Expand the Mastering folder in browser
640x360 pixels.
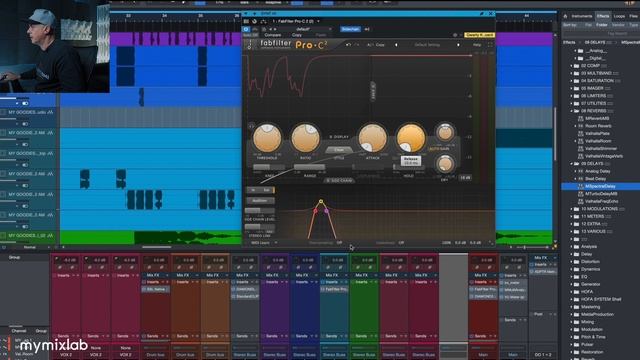[571, 307]
